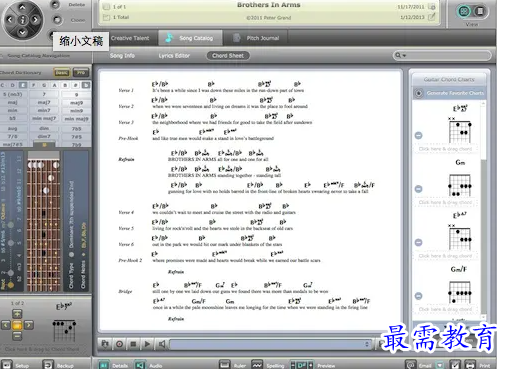
Task: Select root note G
Action: 44,85
